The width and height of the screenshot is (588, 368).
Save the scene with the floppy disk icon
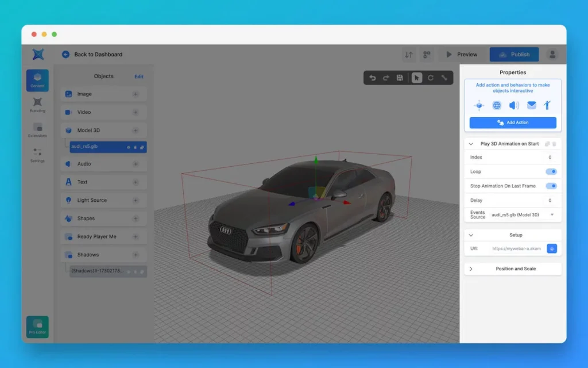pyautogui.click(x=400, y=78)
